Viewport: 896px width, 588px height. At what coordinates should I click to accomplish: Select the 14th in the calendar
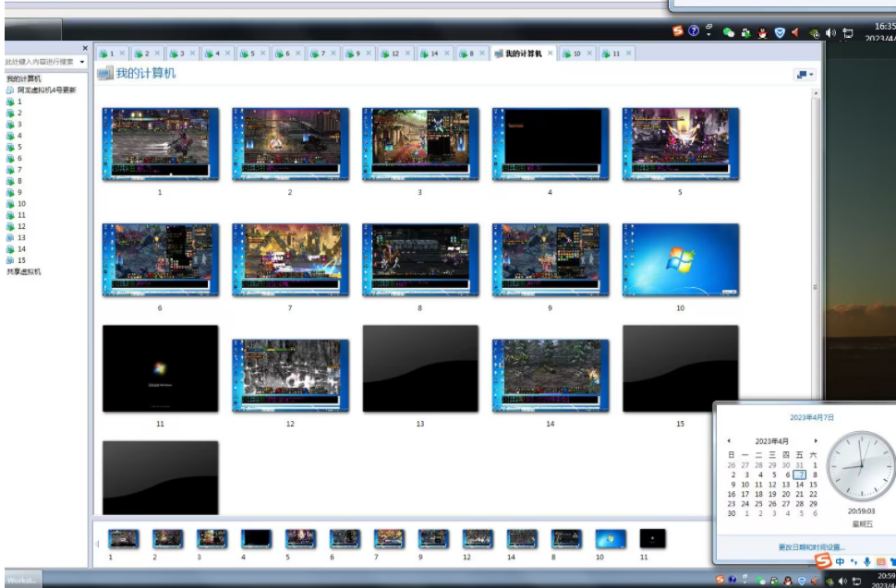pos(799,484)
